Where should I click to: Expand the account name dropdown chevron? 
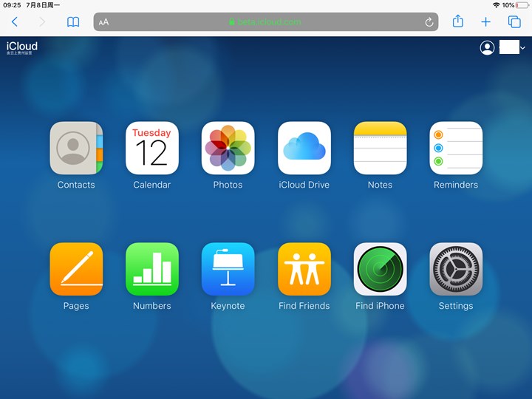point(523,48)
